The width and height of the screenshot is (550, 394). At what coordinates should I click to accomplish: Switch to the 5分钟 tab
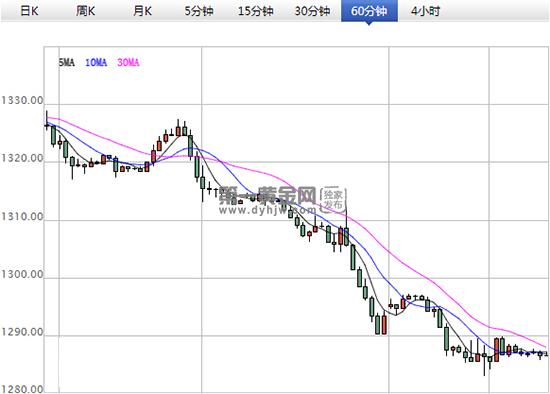(x=199, y=11)
